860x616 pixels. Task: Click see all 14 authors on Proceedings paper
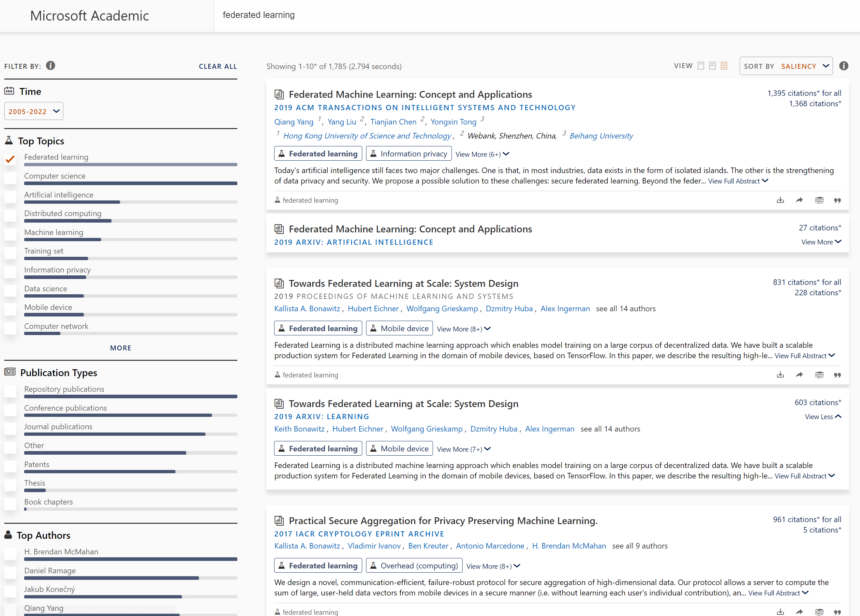tap(626, 309)
